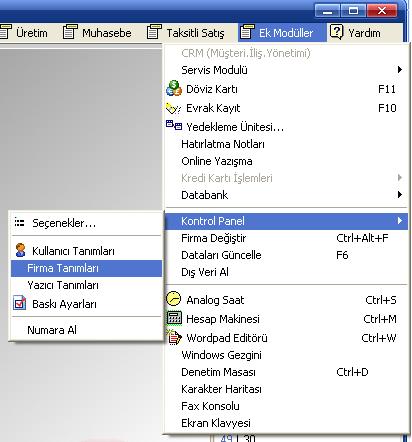Click the Hesap Makinesi calculator icon
Viewport: 412px width, 442px height.
pyautogui.click(x=174, y=318)
